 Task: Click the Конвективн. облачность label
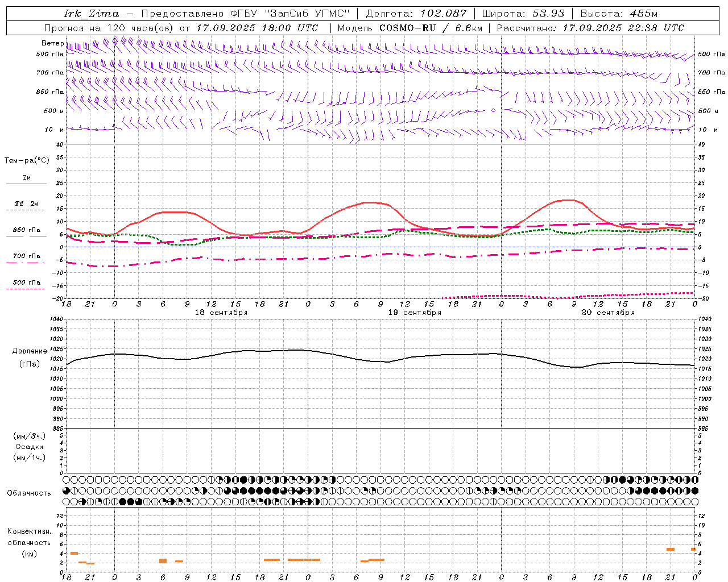pyautogui.click(x=30, y=537)
